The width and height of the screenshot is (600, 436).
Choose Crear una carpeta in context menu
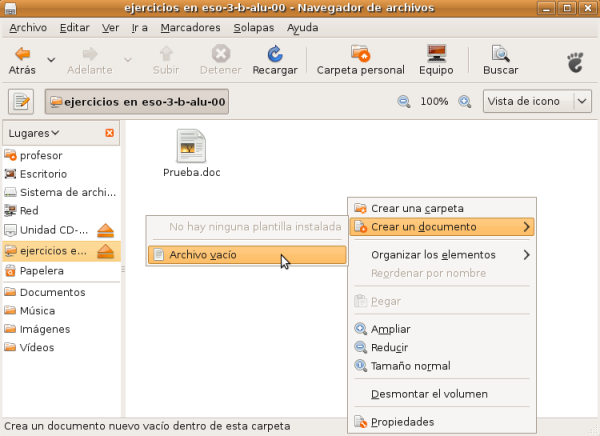(x=417, y=208)
